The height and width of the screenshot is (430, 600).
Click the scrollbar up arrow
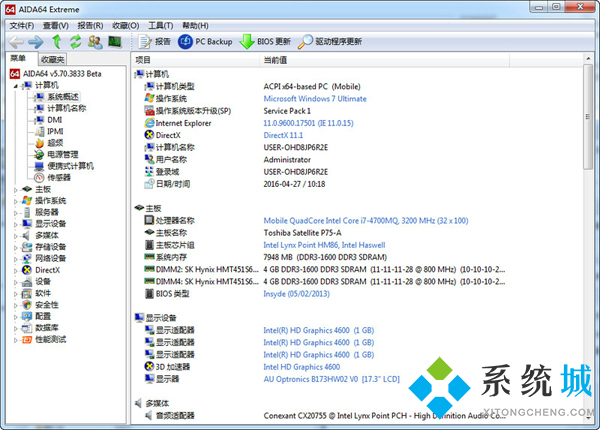tap(588, 59)
